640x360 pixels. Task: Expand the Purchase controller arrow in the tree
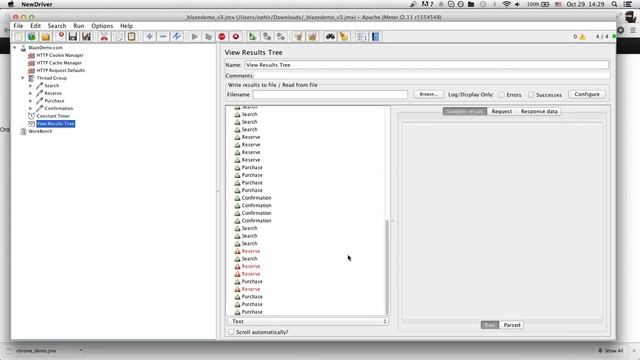coord(31,101)
